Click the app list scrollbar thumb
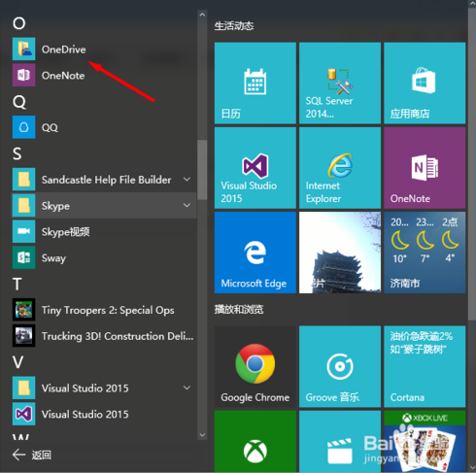The image size is (476, 473). point(202,170)
